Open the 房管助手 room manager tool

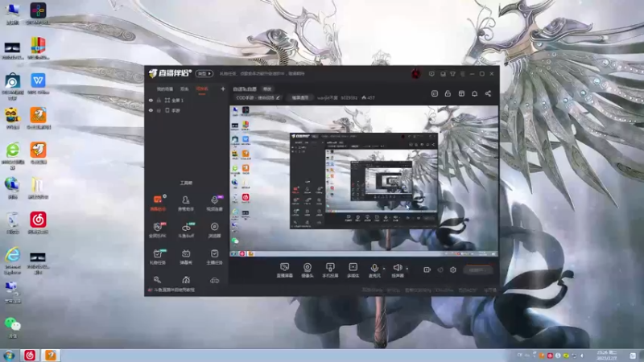point(186,203)
